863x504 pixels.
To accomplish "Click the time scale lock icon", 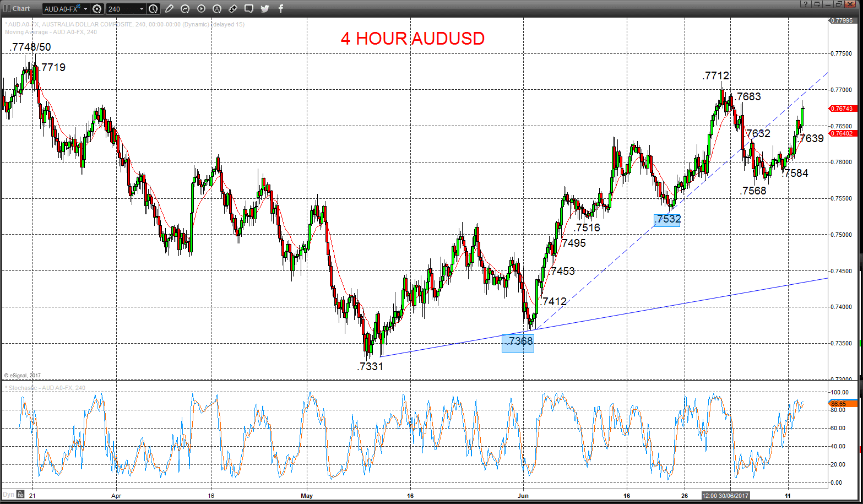I will coord(20,495).
